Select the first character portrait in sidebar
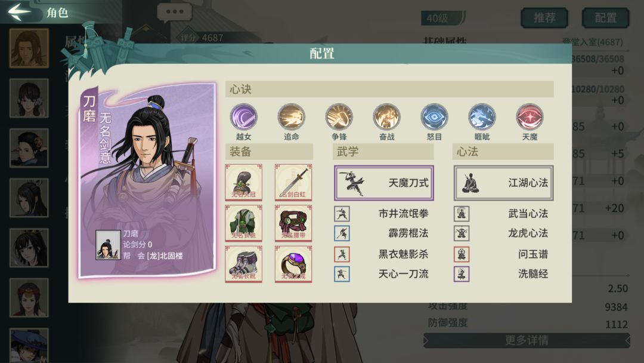This screenshot has height=363, width=644. 29,48
